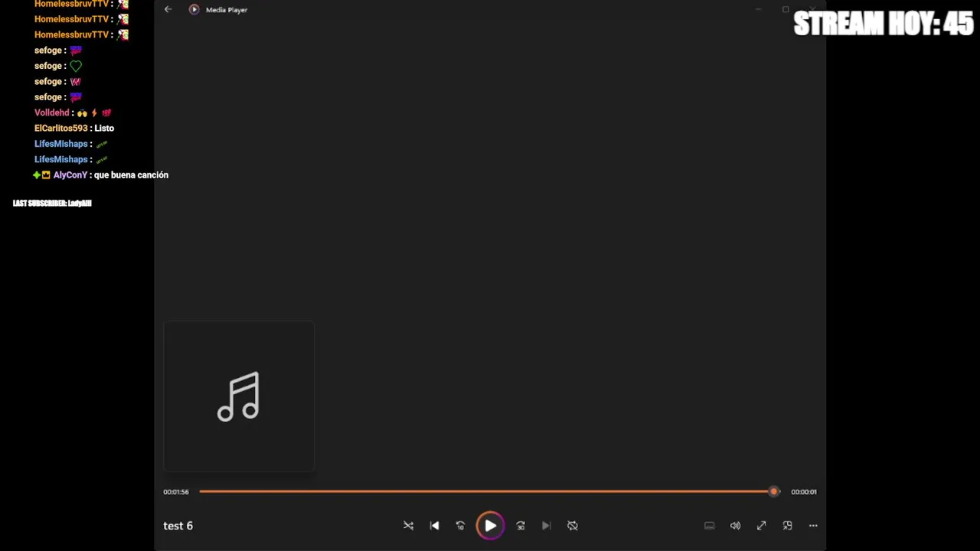Open the more options menu

point(813,526)
